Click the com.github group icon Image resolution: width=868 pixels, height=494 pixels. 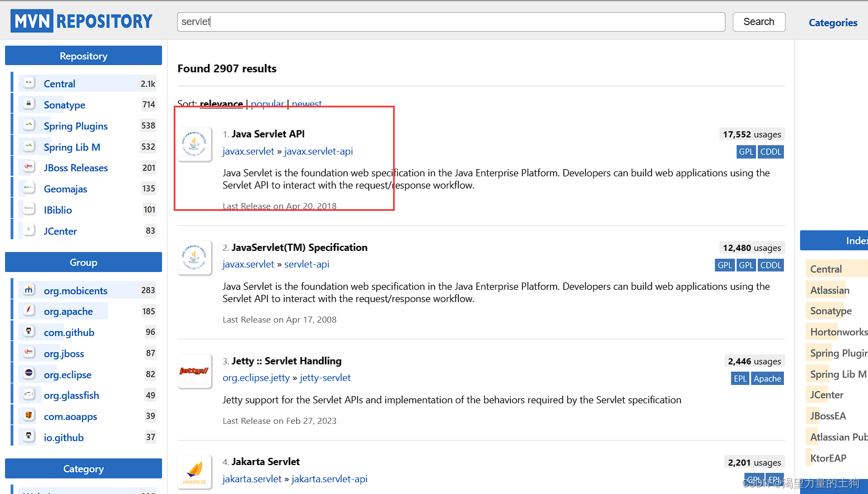(x=29, y=332)
